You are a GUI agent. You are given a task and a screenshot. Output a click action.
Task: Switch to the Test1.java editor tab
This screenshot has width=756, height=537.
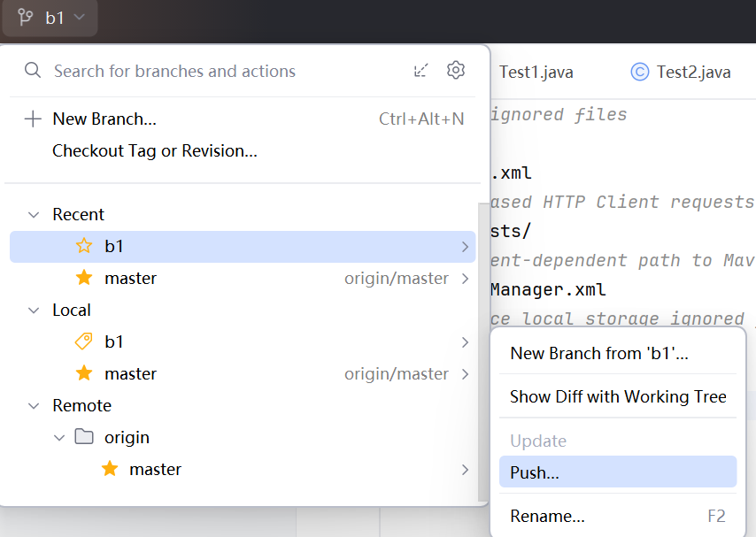click(x=536, y=72)
